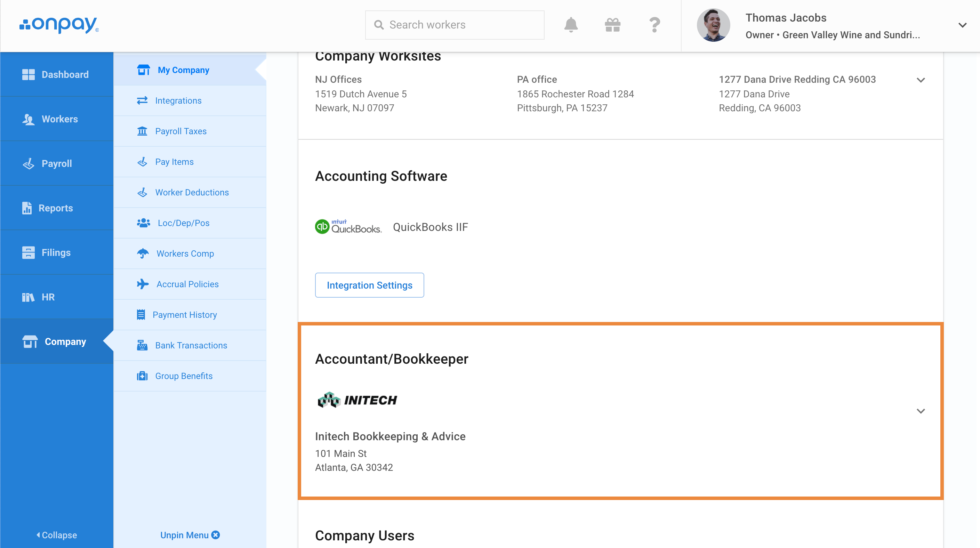Click the QuickBooks logo
The width and height of the screenshot is (980, 548).
pyautogui.click(x=348, y=227)
